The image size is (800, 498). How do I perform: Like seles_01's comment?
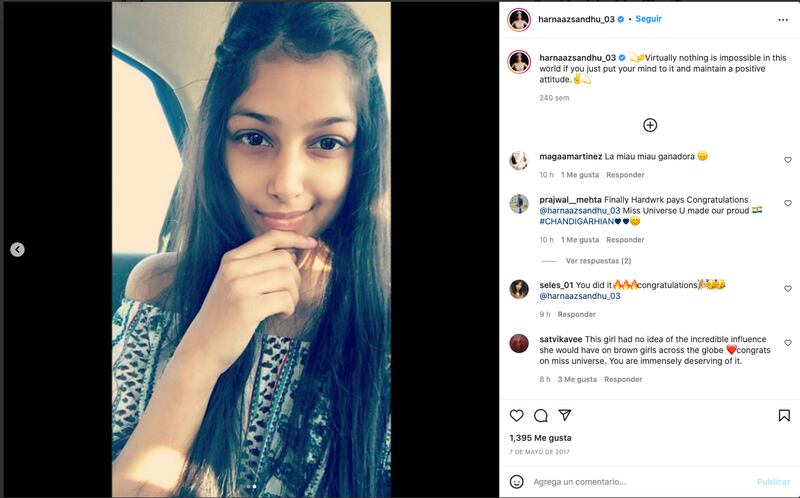coord(788,289)
